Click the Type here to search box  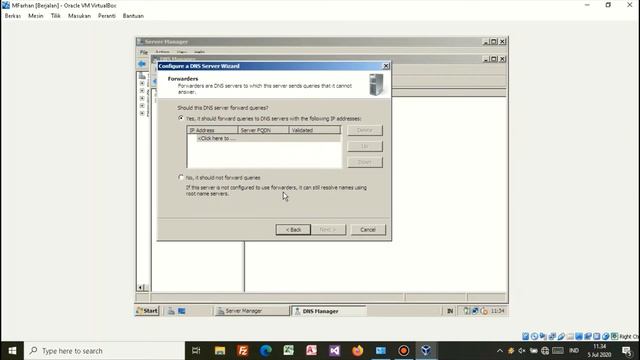105,351
